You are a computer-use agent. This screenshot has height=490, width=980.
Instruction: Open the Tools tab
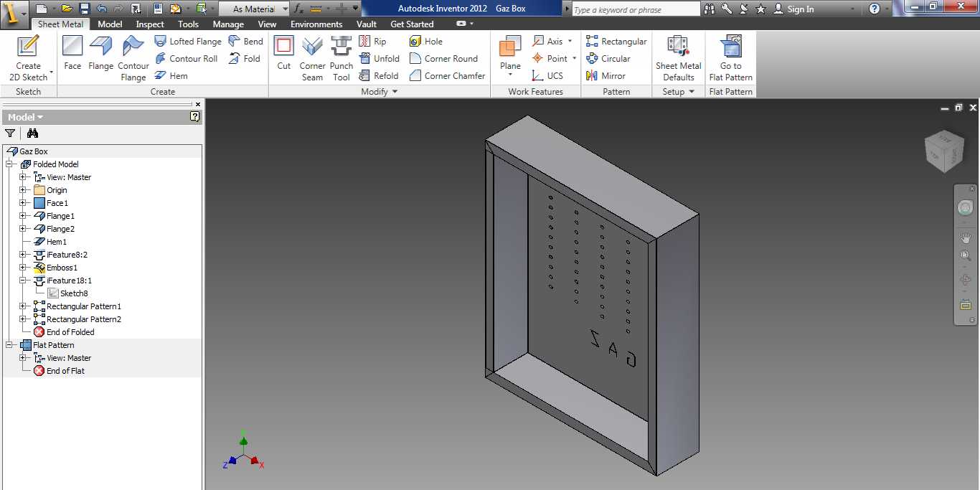coord(188,24)
